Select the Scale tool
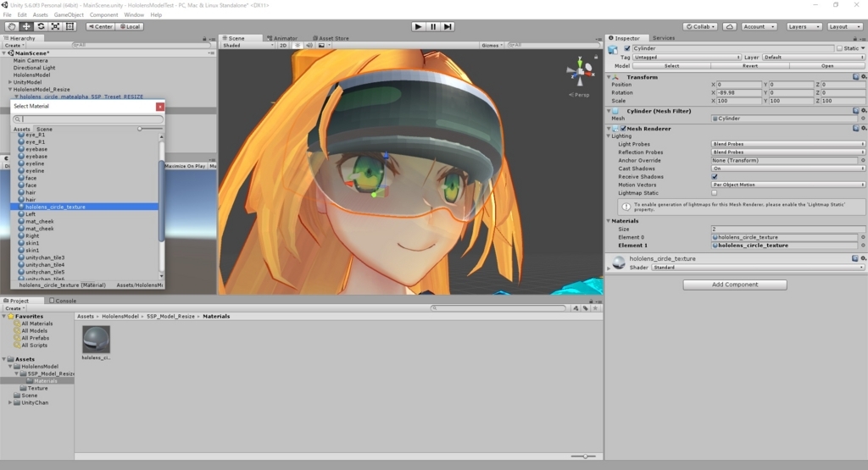This screenshot has width=868, height=470. pos(55,26)
